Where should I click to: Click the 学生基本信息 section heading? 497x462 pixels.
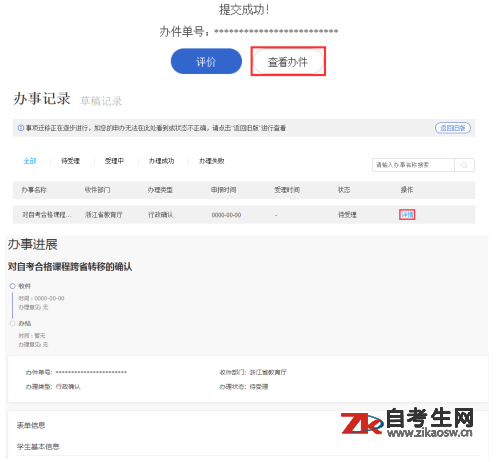coord(38,447)
